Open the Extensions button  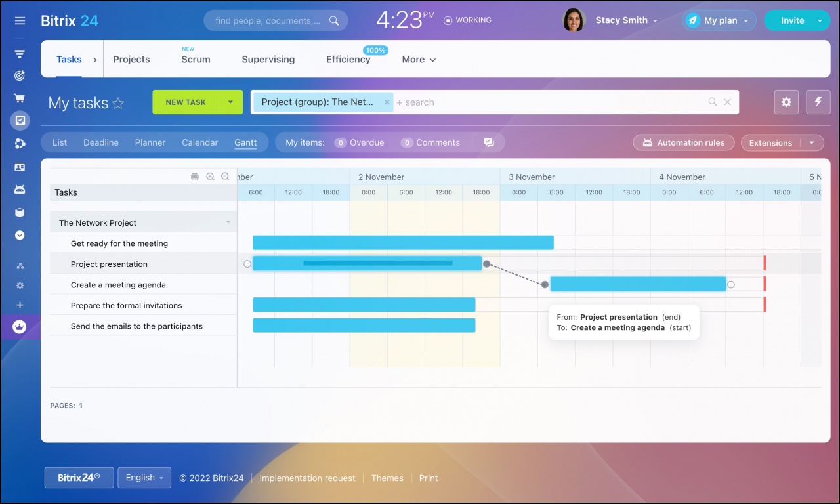(770, 142)
